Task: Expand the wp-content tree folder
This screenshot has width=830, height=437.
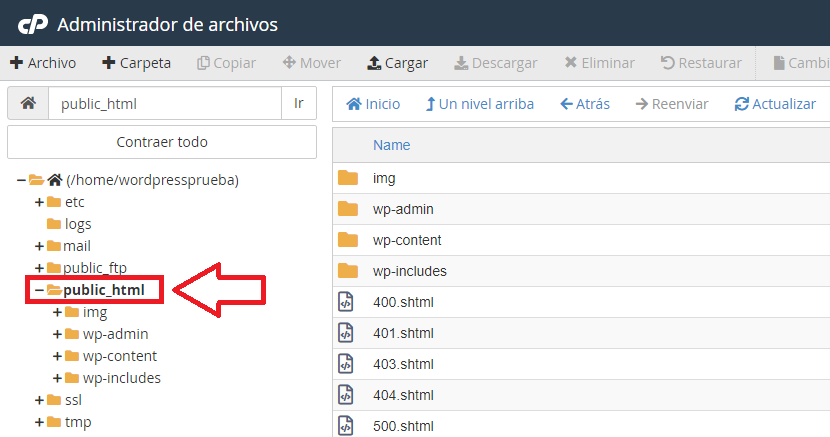Action: (57, 356)
